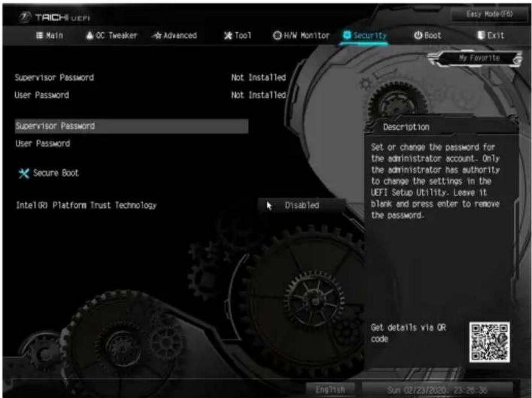The height and width of the screenshot is (398, 532).
Task: Click the QR code image
Action: point(489,342)
